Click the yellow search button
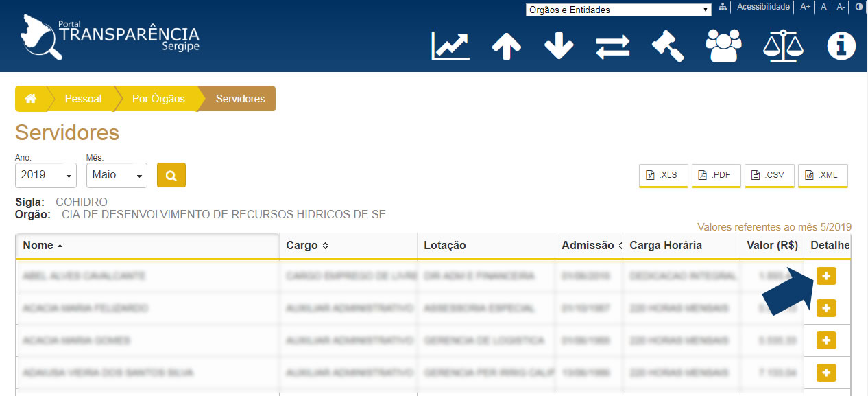 [x=171, y=175]
